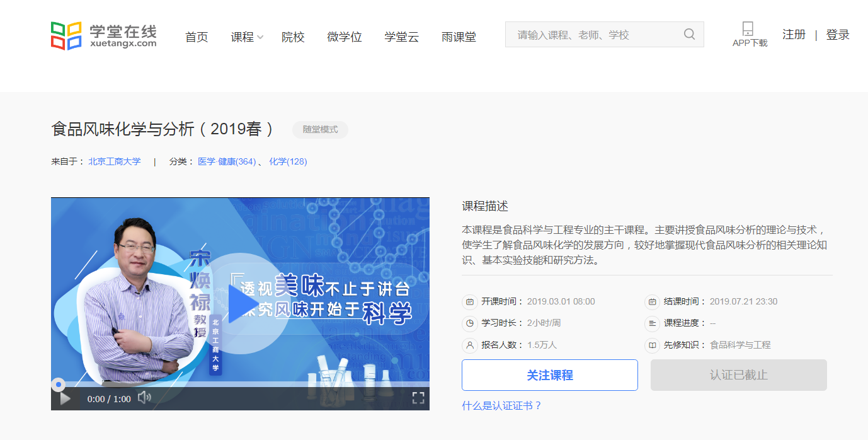The height and width of the screenshot is (440, 868).
Task: Click the 登录 link
Action: [838, 35]
